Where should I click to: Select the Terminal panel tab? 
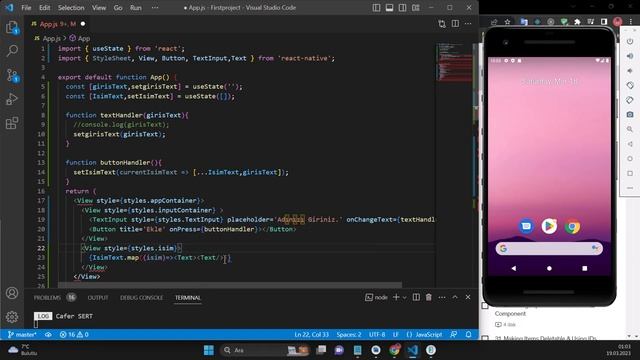coord(188,298)
